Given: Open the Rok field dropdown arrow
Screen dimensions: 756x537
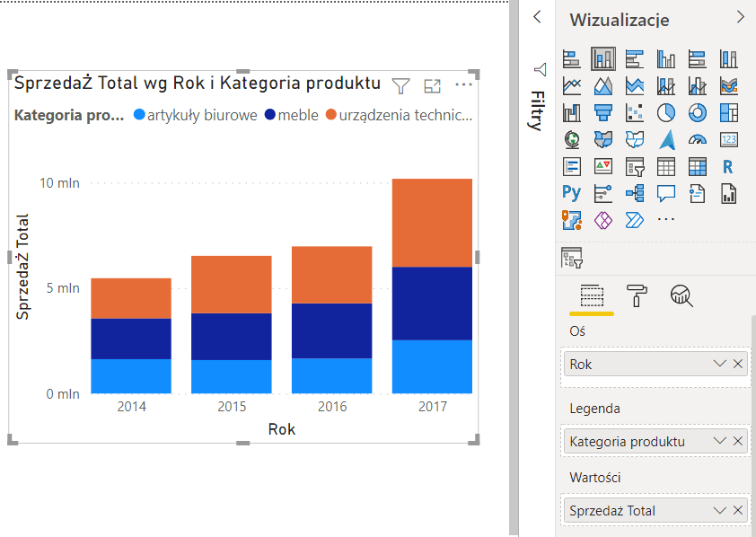Looking at the screenshot, I should 718,364.
